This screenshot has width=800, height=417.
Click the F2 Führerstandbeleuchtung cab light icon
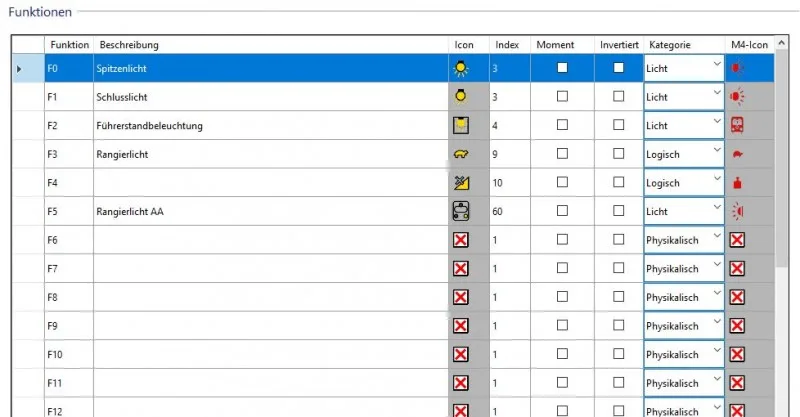point(461,125)
